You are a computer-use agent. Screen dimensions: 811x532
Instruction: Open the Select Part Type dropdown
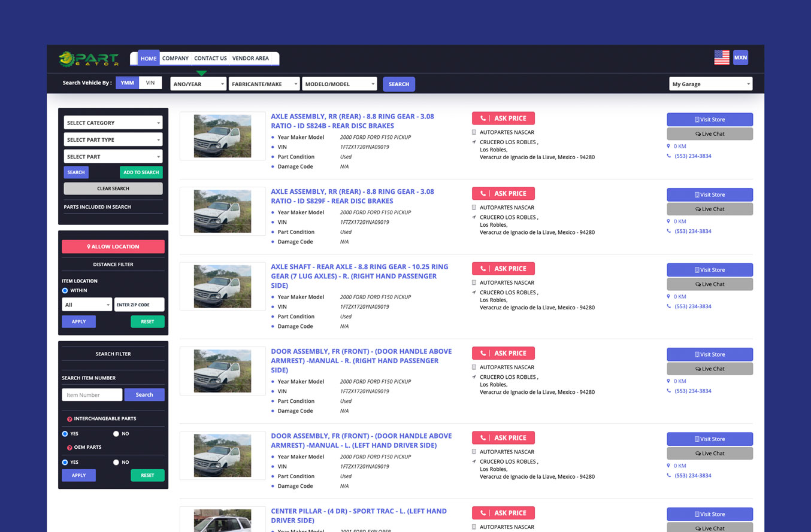pyautogui.click(x=113, y=139)
